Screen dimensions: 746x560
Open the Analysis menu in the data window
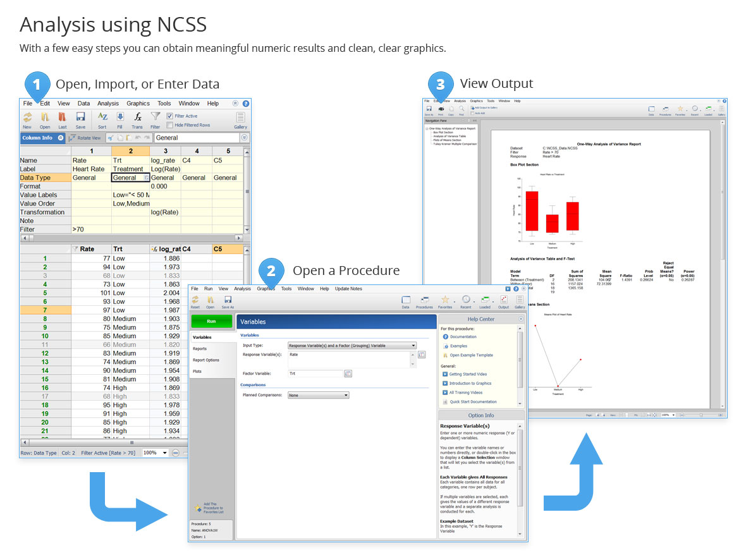coord(107,103)
